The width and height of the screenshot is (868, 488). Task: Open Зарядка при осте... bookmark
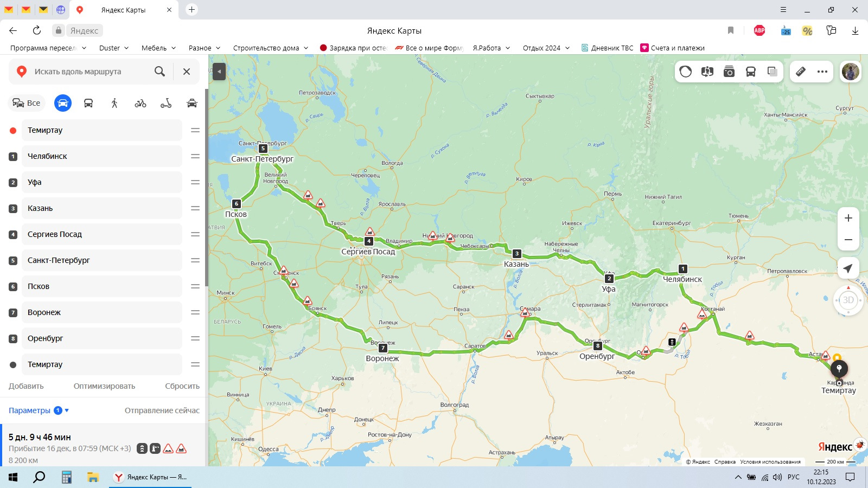353,48
